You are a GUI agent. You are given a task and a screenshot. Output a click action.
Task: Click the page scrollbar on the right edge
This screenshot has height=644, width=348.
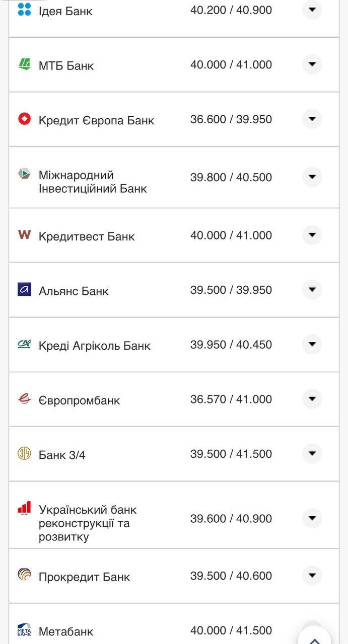click(345, 322)
